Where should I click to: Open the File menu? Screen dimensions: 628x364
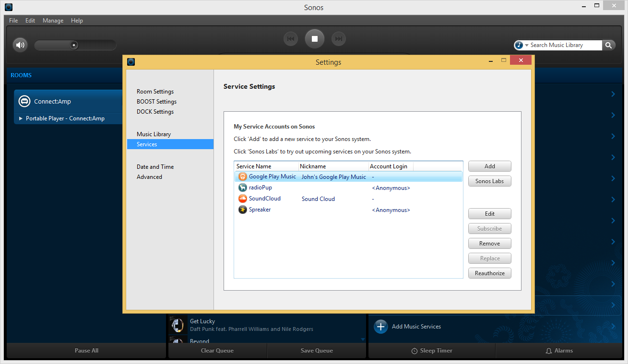point(13,21)
